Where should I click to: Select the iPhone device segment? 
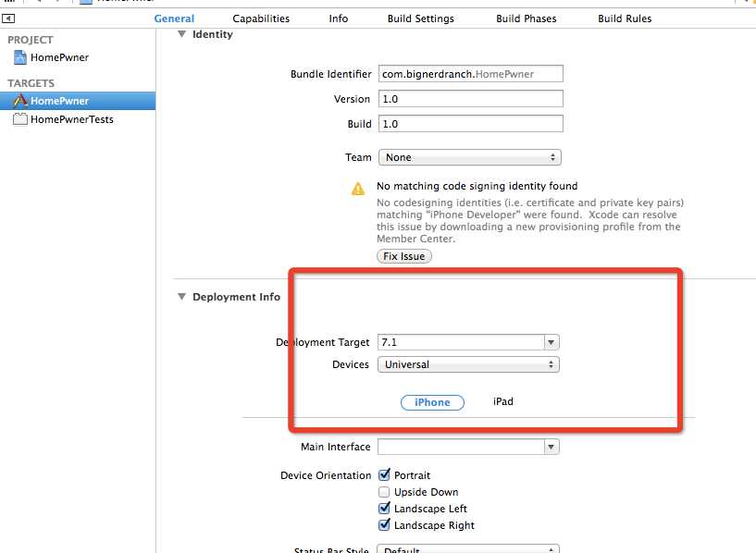[432, 402]
